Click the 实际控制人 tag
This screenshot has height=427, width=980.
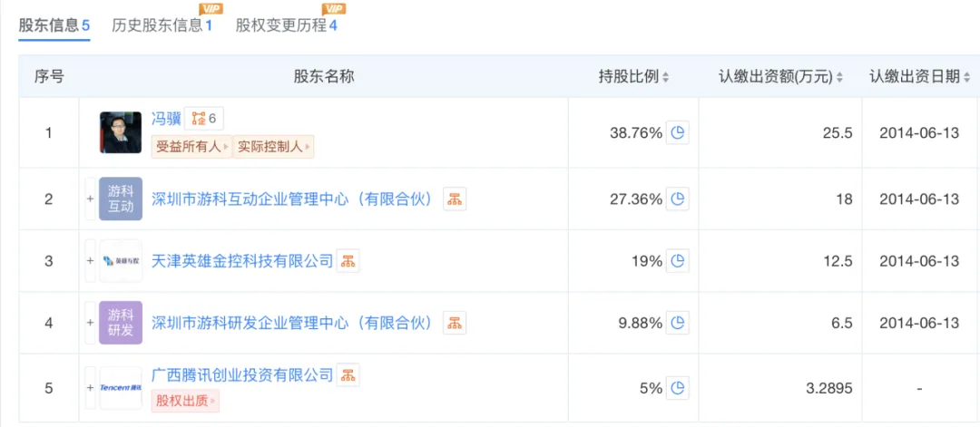[273, 146]
